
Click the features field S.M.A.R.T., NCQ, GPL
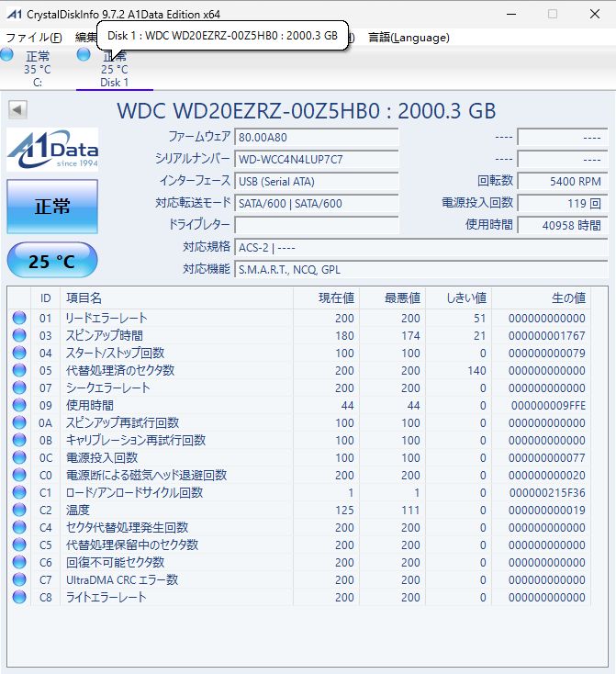coord(421,270)
